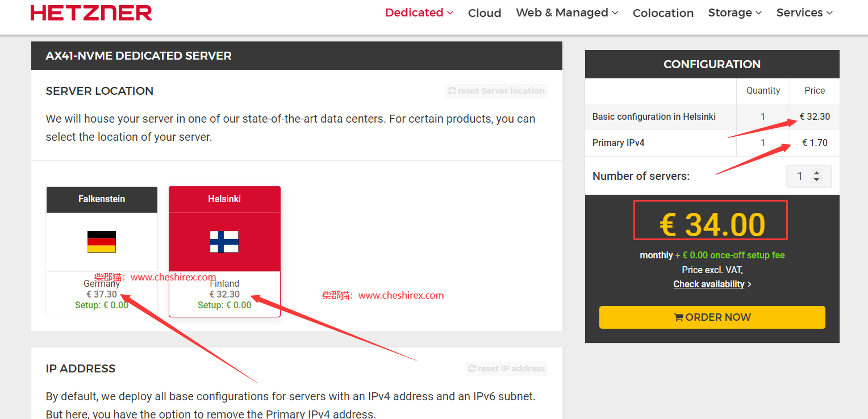Click 'Setup: € 0.00' under Germany

(x=102, y=305)
